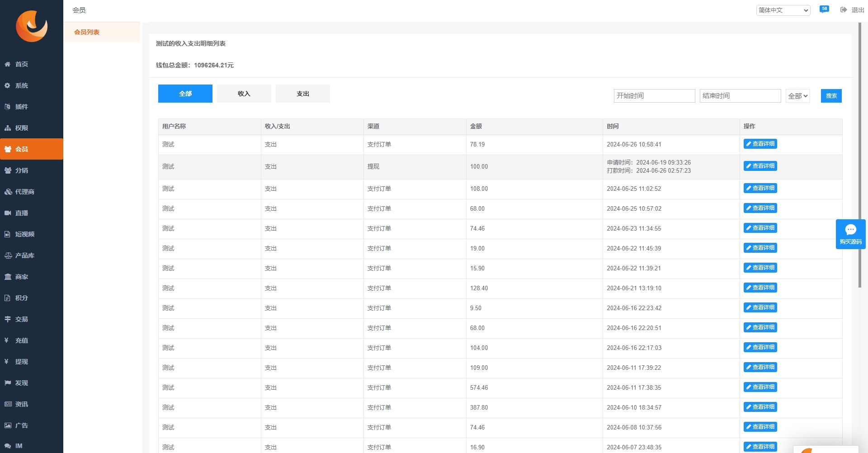View details for the 19.00 row
868x453 pixels.
point(760,248)
